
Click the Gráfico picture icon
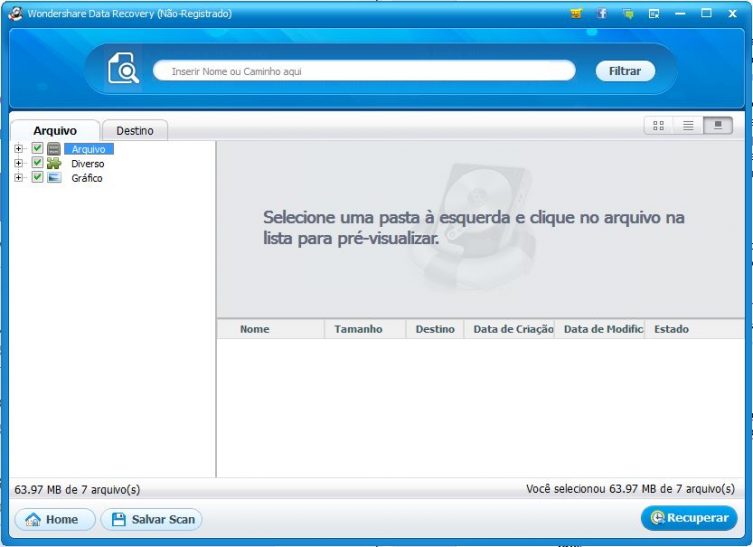(54, 178)
